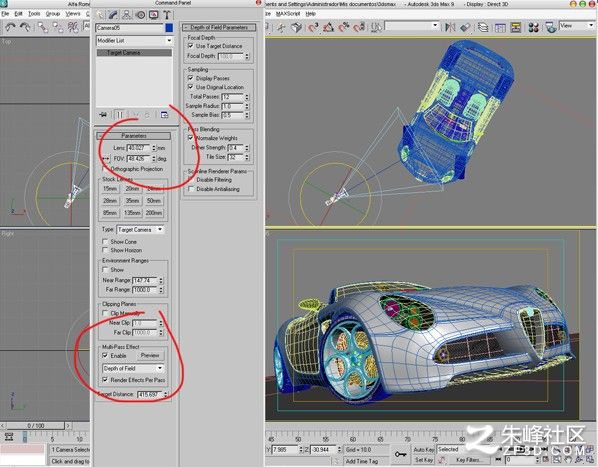Toggle Normalize Weights checkbox
The width and height of the screenshot is (598, 467).
[190, 138]
